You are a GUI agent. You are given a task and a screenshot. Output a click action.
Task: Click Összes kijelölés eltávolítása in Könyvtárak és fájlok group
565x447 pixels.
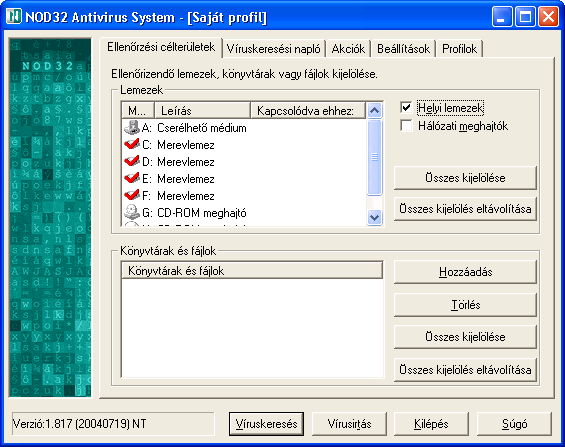(x=465, y=370)
